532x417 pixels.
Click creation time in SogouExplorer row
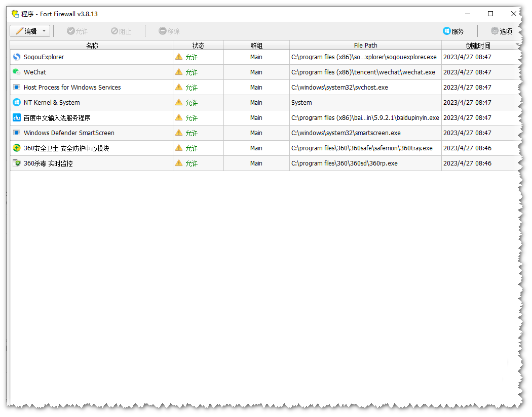[x=467, y=57]
